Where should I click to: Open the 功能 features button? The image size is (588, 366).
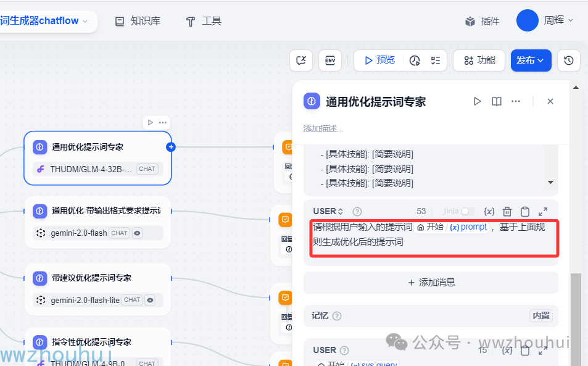point(479,60)
